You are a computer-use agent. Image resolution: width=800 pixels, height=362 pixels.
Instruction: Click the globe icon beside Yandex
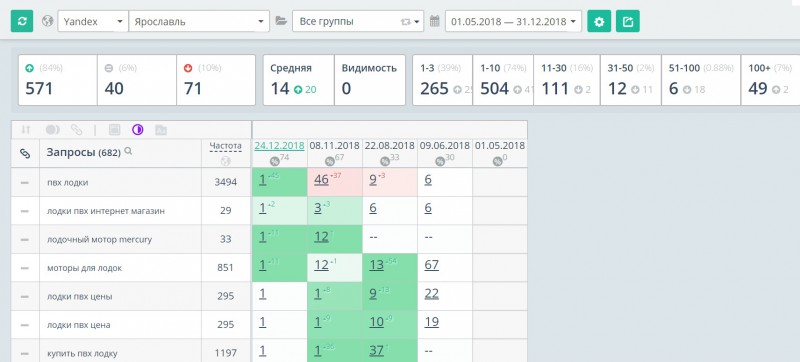(x=47, y=21)
